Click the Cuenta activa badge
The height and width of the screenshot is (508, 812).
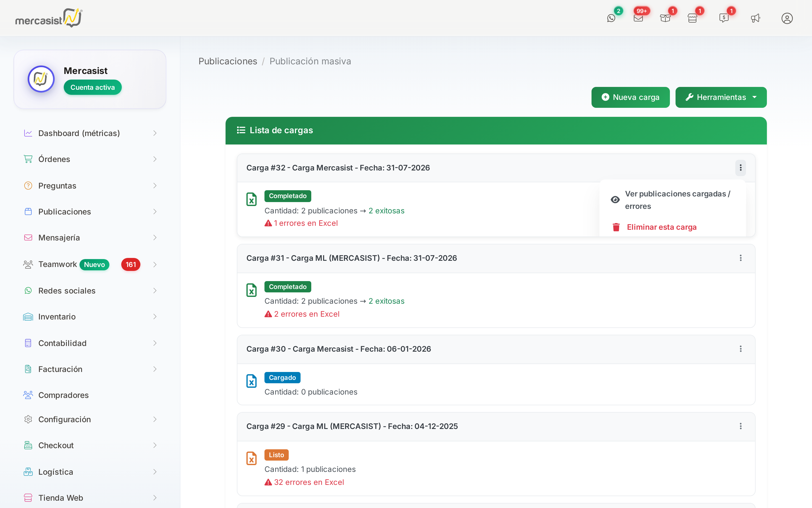click(x=92, y=87)
